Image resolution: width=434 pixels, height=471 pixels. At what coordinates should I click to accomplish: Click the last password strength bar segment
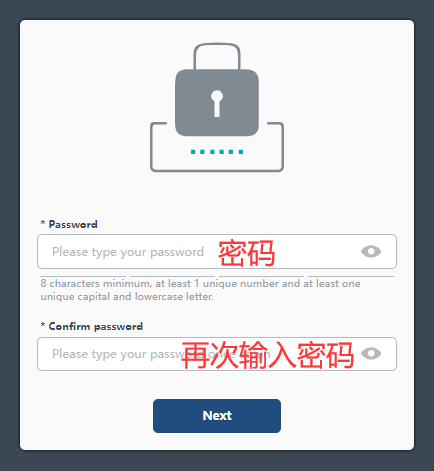[351, 276]
